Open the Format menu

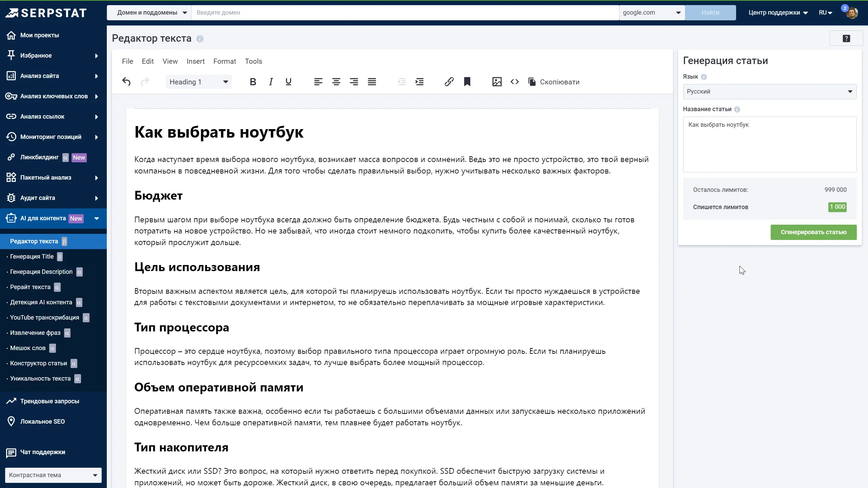224,61
